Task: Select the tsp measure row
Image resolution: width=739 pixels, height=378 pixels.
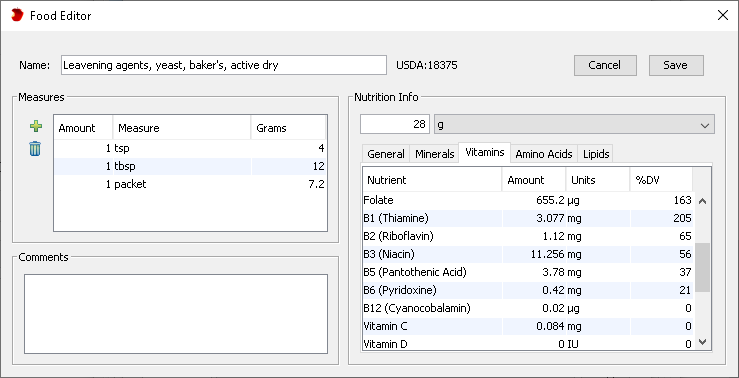Action: [190, 148]
